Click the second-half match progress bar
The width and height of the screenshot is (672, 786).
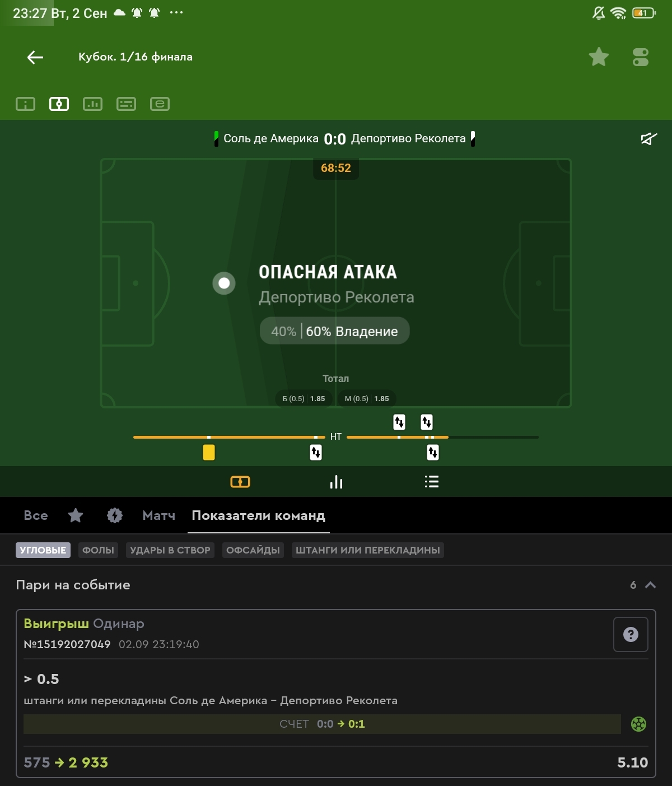tap(442, 437)
